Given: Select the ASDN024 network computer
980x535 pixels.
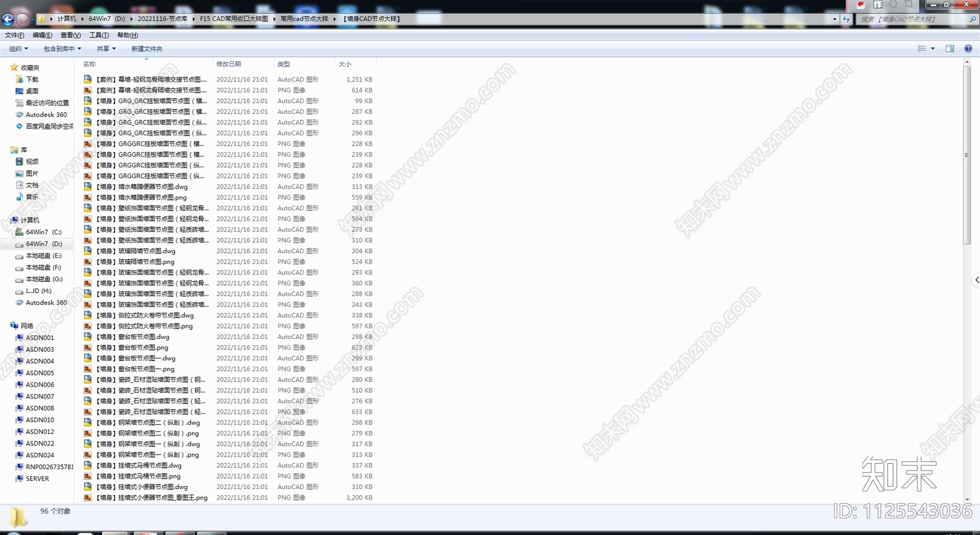Looking at the screenshot, I should point(40,455).
